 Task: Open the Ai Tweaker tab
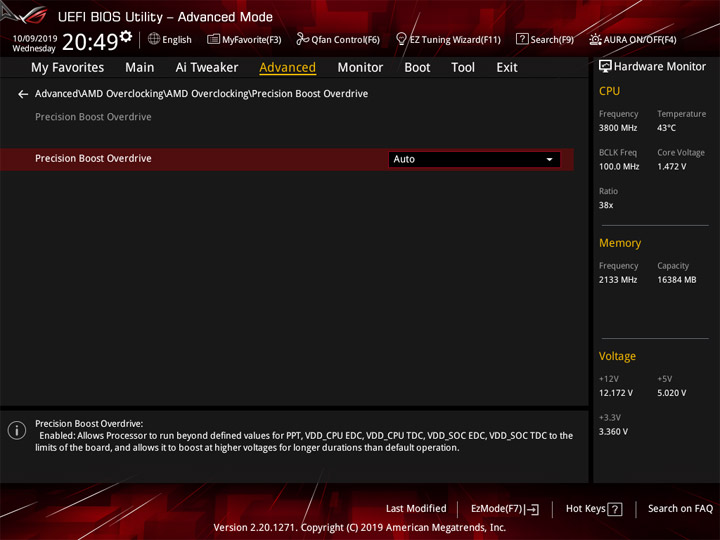pyautogui.click(x=207, y=68)
